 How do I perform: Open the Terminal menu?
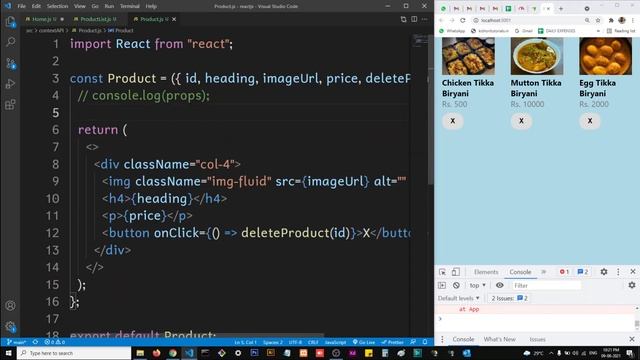coord(129,6)
